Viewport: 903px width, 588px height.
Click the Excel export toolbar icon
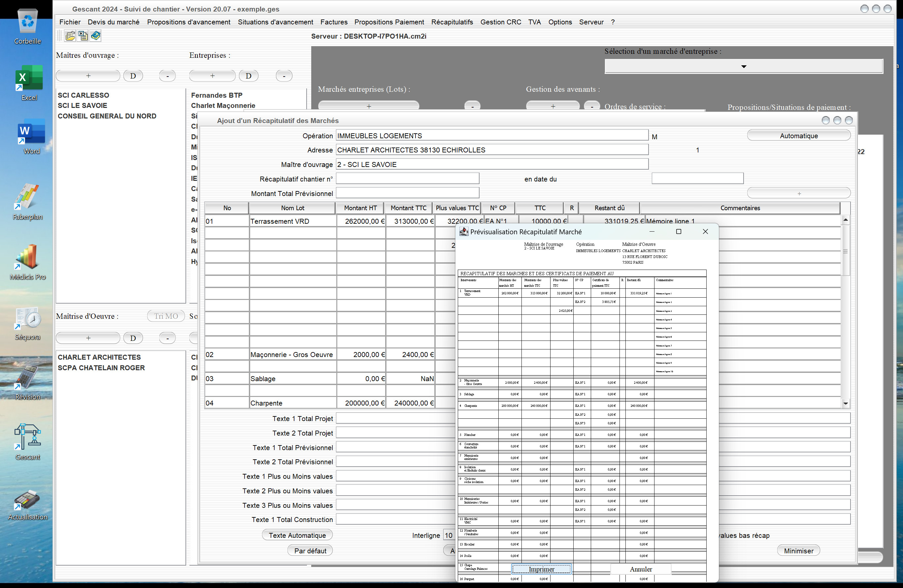[x=83, y=36]
